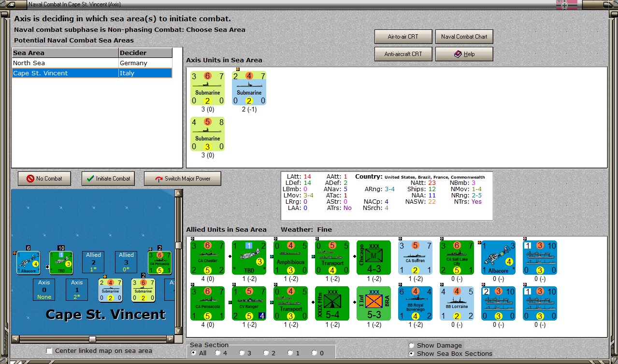Choose the Show Damage option

[x=412, y=346]
